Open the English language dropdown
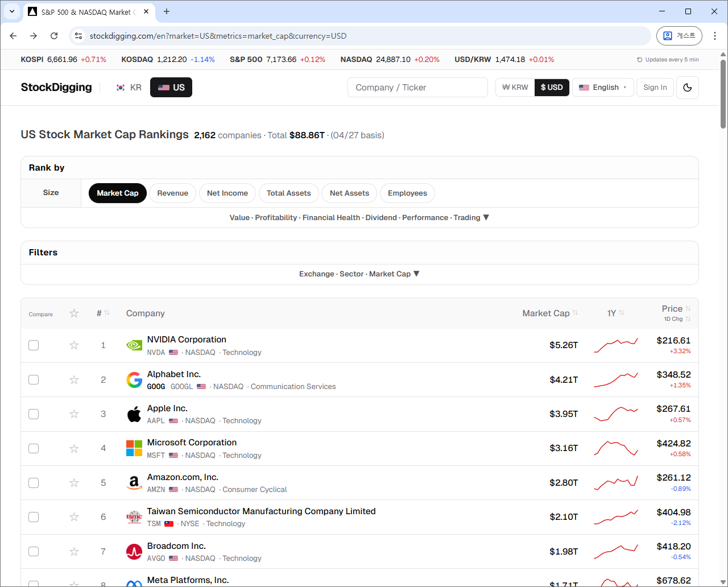This screenshot has height=587, width=728. click(x=603, y=88)
